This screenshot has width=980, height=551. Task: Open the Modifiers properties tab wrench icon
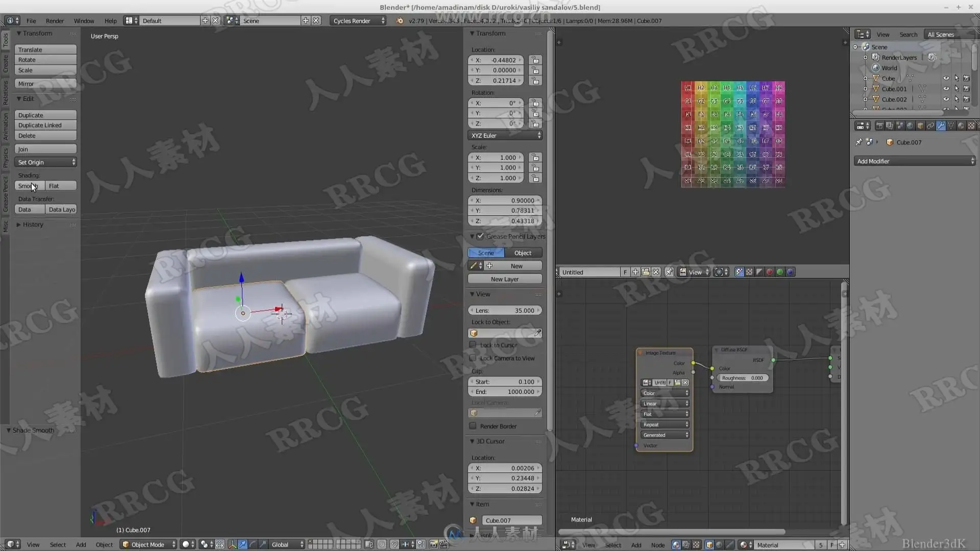coord(941,126)
